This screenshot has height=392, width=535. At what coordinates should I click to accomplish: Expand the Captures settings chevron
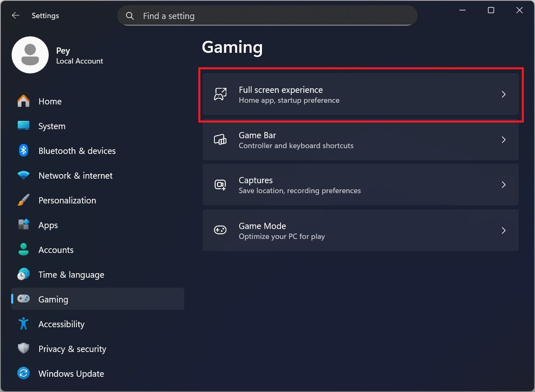504,185
